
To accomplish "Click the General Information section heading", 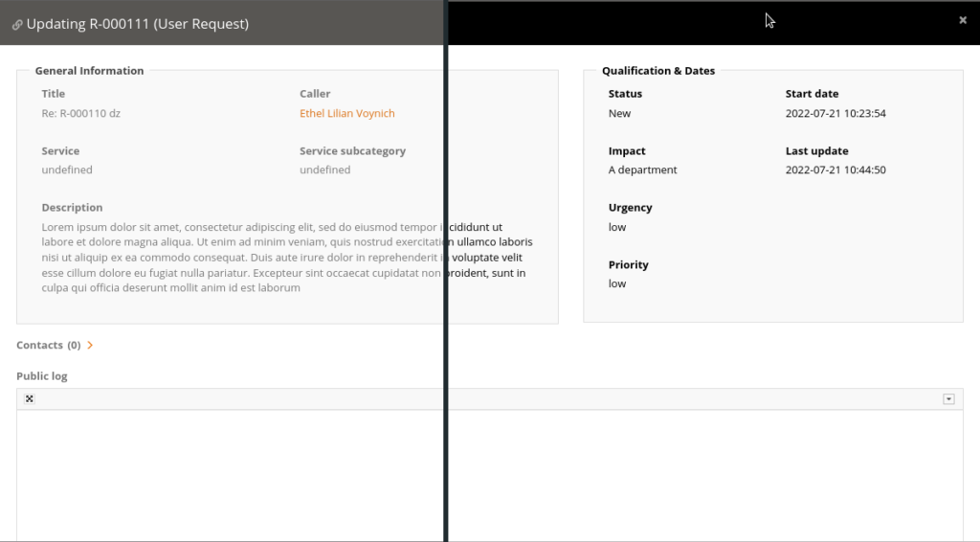I will (89, 71).
